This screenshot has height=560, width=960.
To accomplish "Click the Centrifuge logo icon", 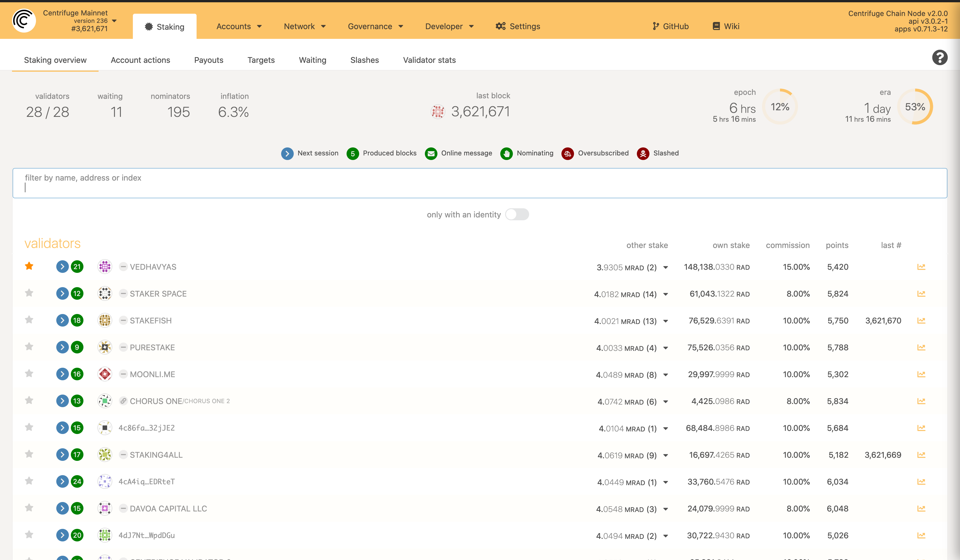I will pos(24,21).
